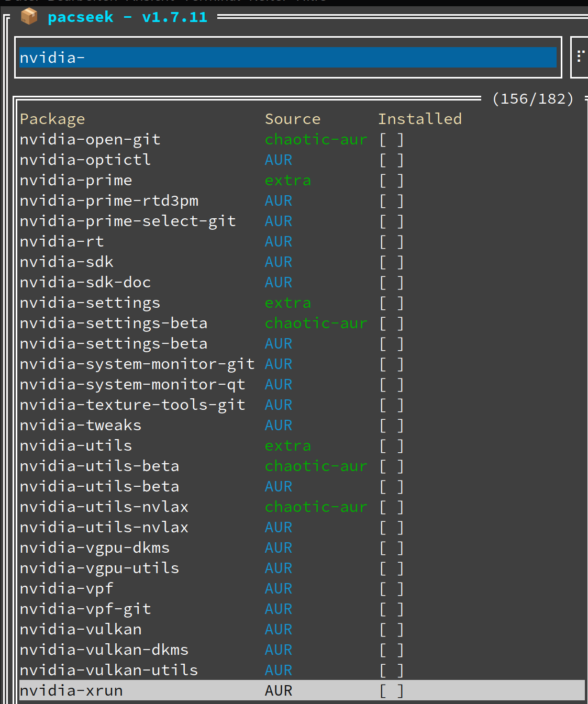Select the nvidia-tweaks package name
Image resolution: width=588 pixels, height=704 pixels.
click(x=81, y=426)
